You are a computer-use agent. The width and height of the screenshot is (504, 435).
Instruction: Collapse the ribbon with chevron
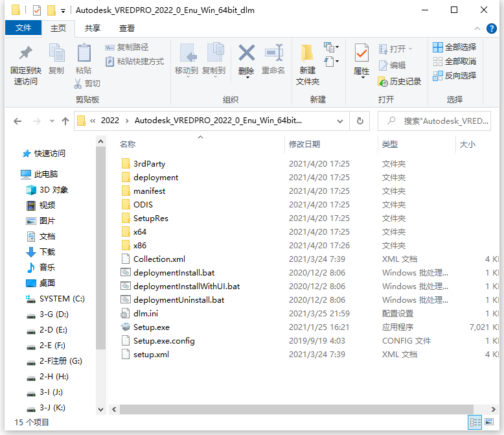(x=477, y=29)
